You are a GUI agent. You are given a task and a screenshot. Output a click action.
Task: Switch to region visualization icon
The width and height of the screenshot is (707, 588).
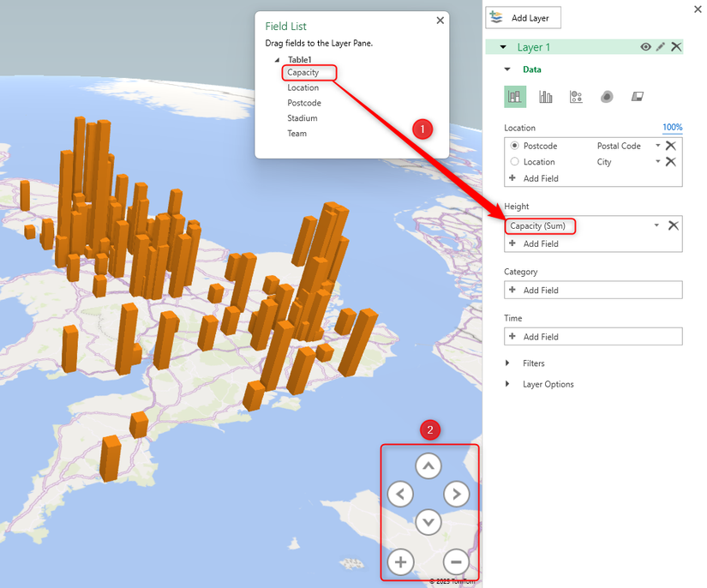coord(638,97)
